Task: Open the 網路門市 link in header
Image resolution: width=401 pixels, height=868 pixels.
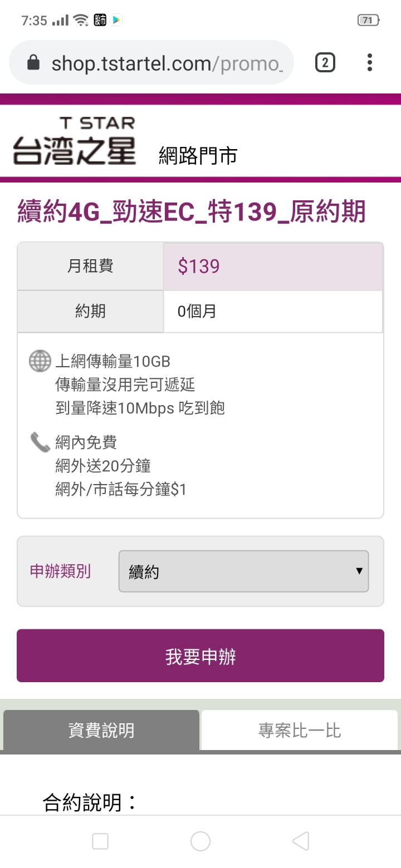Action: (198, 156)
